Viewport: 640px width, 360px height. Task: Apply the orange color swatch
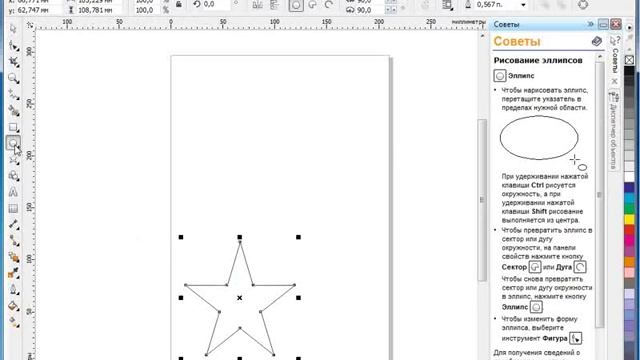tap(629, 262)
